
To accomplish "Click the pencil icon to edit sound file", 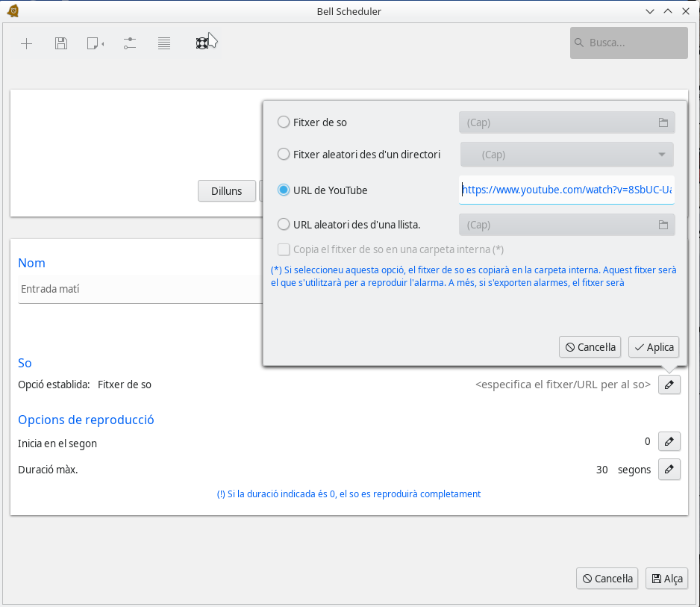I will (669, 385).
